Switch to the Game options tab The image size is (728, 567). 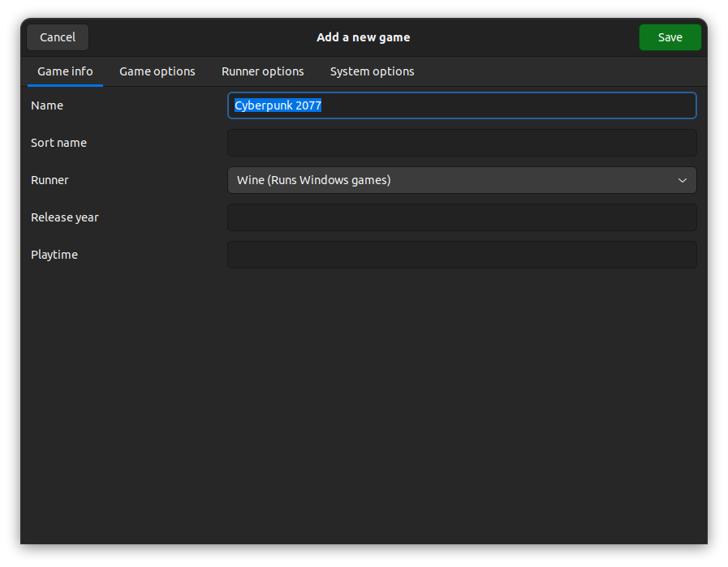tap(157, 71)
